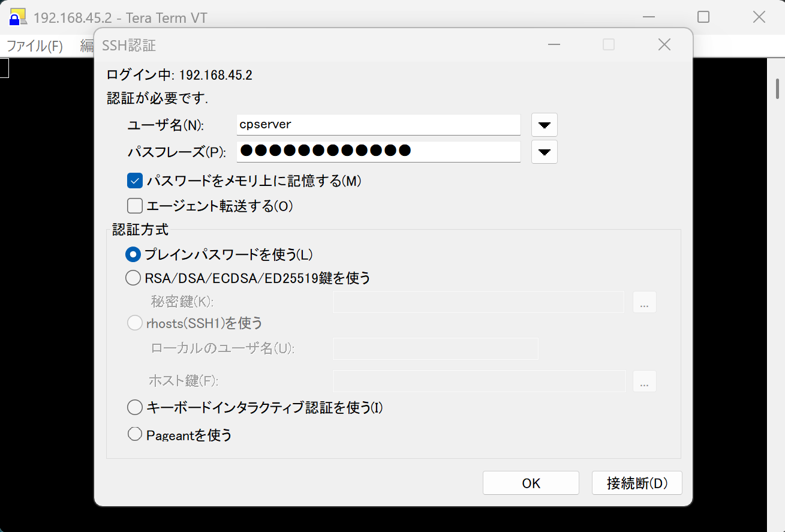Click the ユーザ名(N): label

point(166,125)
